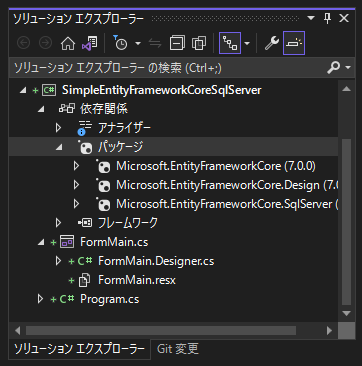This screenshot has height=366, width=362.
Task: Expand the アナライザー node
Action: [x=59, y=128]
